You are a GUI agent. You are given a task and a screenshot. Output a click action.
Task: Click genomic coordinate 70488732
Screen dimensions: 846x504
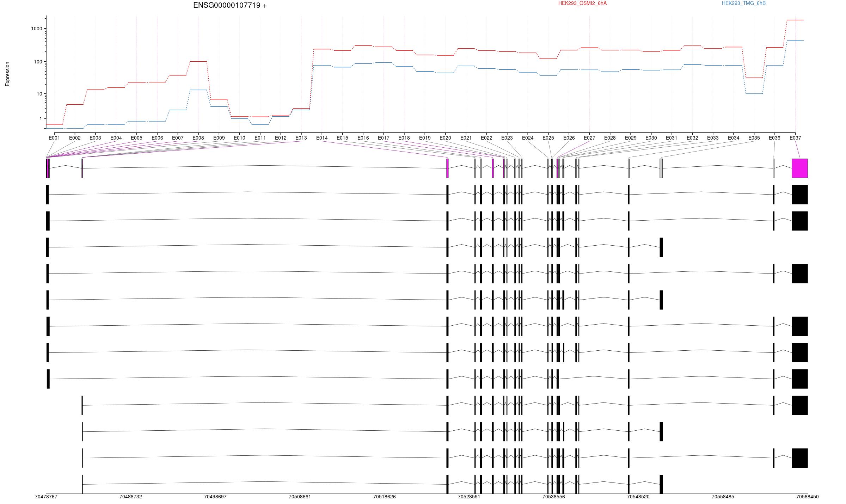click(x=130, y=497)
